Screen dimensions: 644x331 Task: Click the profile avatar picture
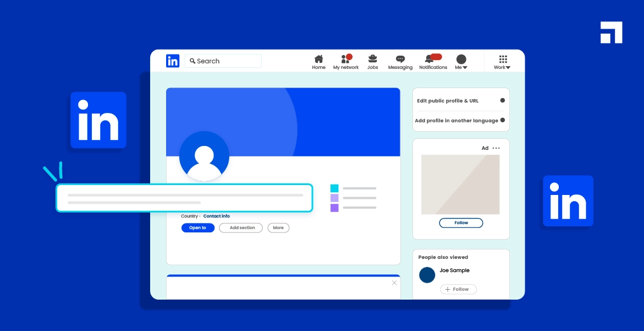pos(204,156)
